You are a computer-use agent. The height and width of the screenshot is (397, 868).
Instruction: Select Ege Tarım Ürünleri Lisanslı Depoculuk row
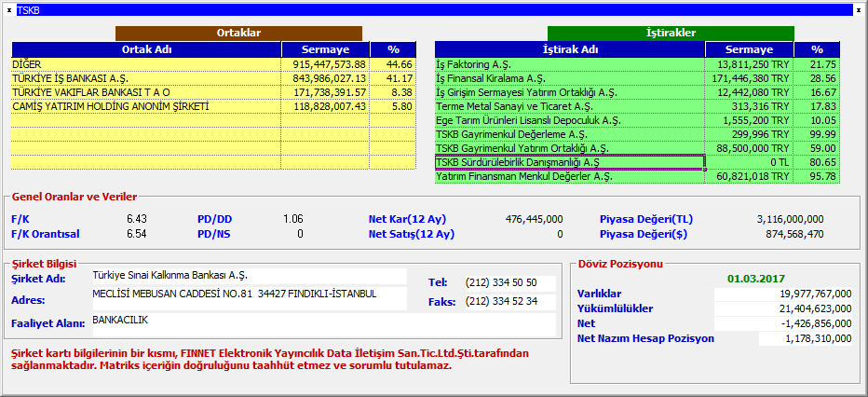pyautogui.click(x=637, y=120)
